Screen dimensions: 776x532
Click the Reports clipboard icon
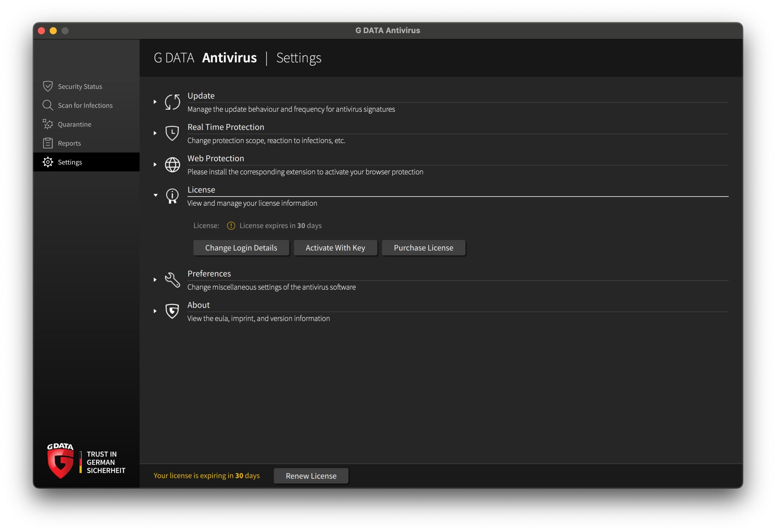(48, 143)
